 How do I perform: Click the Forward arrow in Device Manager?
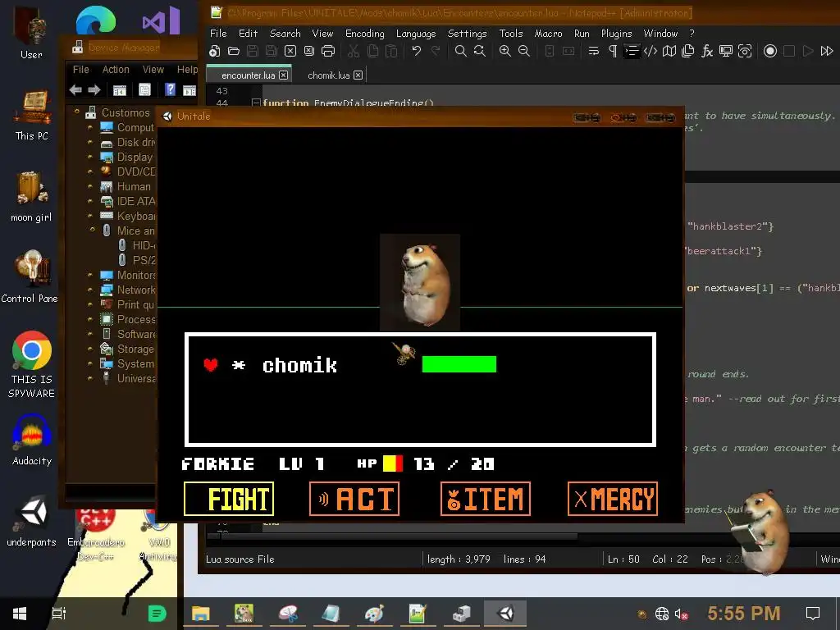pos(94,90)
